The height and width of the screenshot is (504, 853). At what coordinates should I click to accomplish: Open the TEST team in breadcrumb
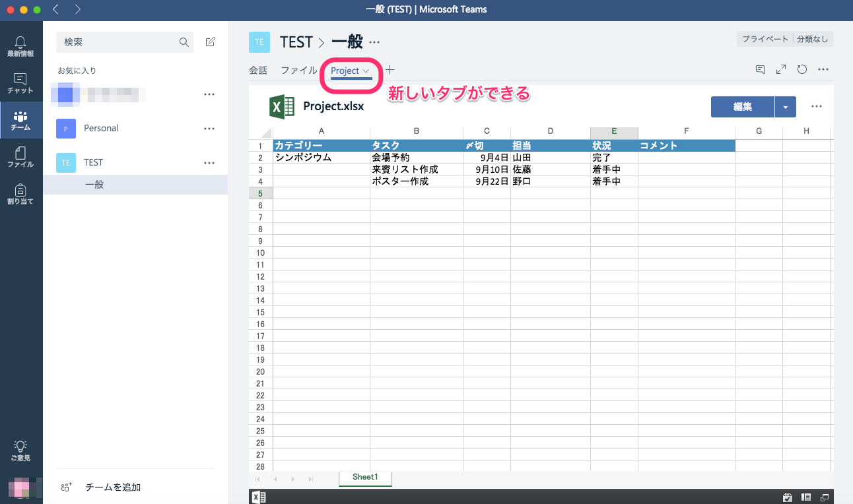[x=296, y=42]
